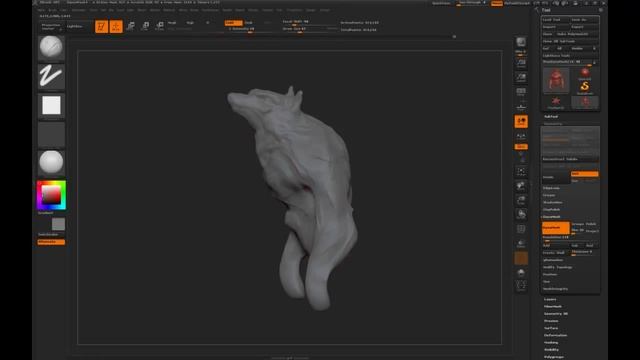Image resolution: width=640 pixels, height=360 pixels.
Task: Expand the Deformation section
Action: coord(556,335)
